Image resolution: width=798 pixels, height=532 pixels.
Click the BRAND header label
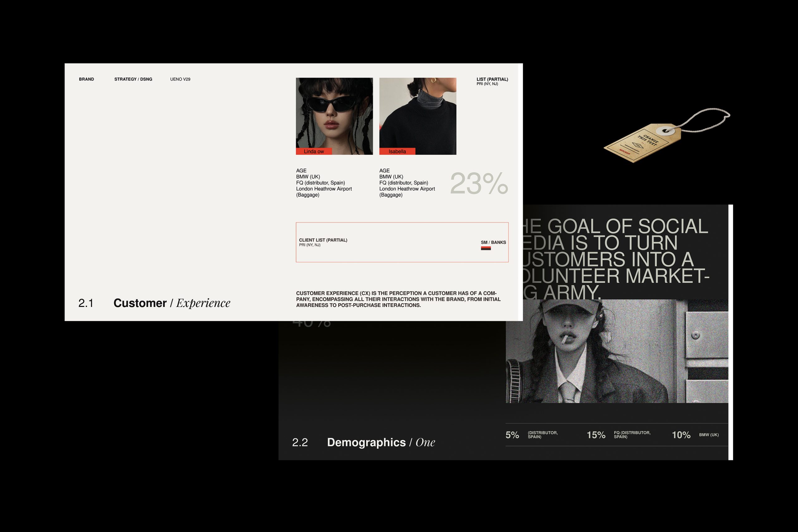pyautogui.click(x=86, y=79)
